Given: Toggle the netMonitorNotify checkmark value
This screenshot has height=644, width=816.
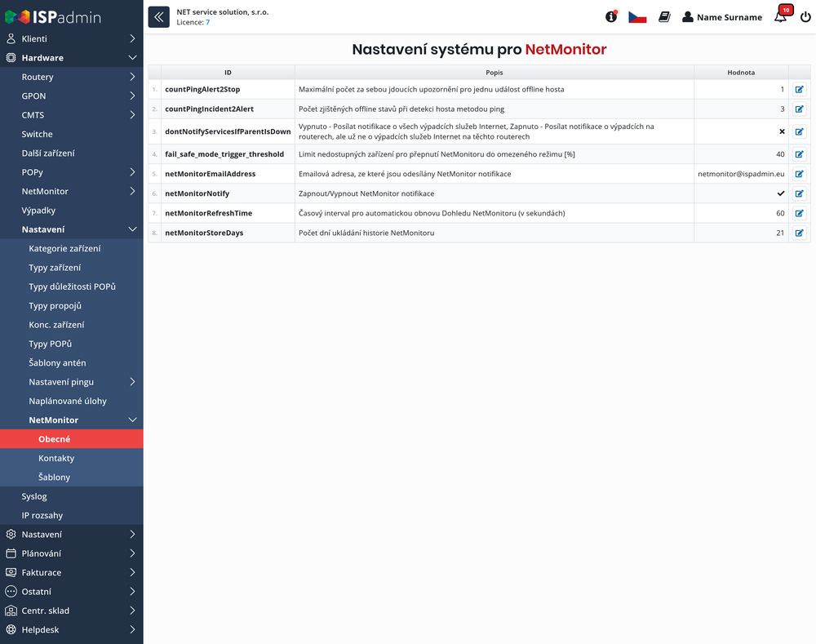Looking at the screenshot, I should coord(781,193).
